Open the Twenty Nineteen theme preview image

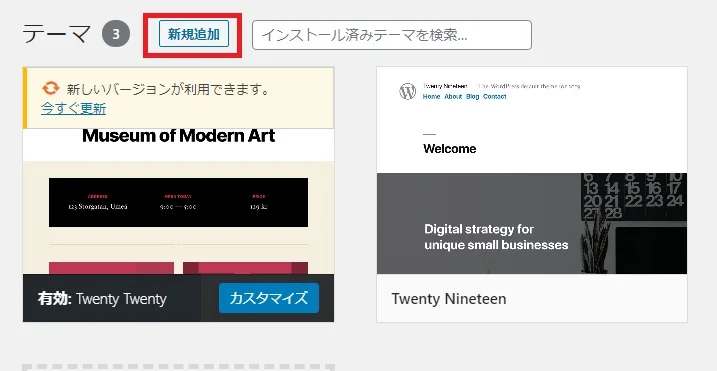pyautogui.click(x=532, y=171)
